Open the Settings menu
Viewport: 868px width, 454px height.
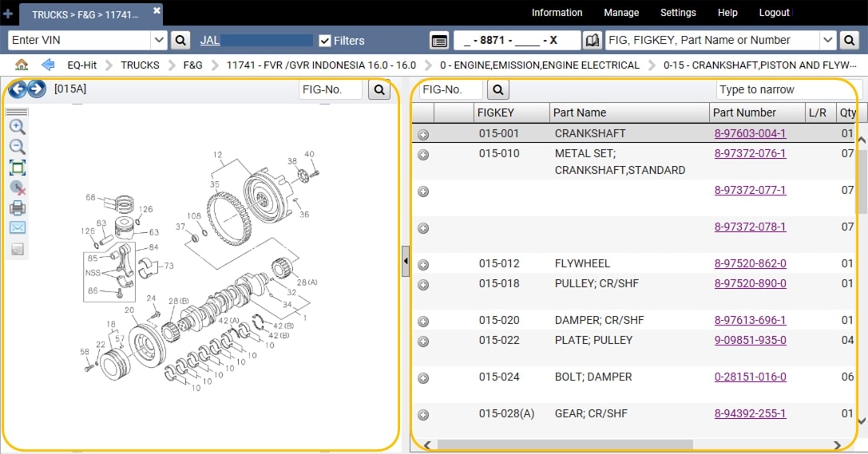[678, 13]
